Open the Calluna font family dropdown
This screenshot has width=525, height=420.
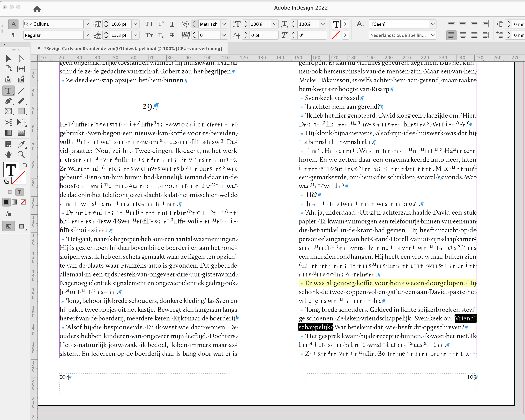[x=87, y=24]
